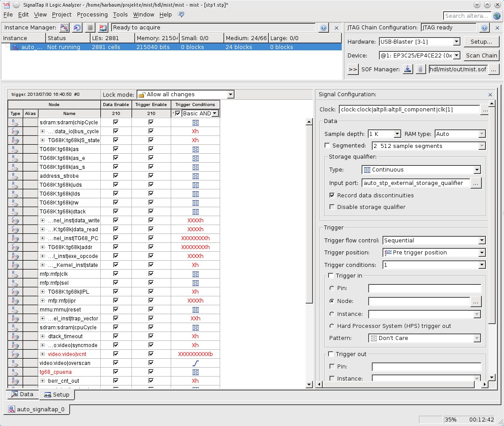This screenshot has height=426, width=504.
Task: Click the trigger condition icon for tg68_cpuena
Action: click(x=196, y=372)
